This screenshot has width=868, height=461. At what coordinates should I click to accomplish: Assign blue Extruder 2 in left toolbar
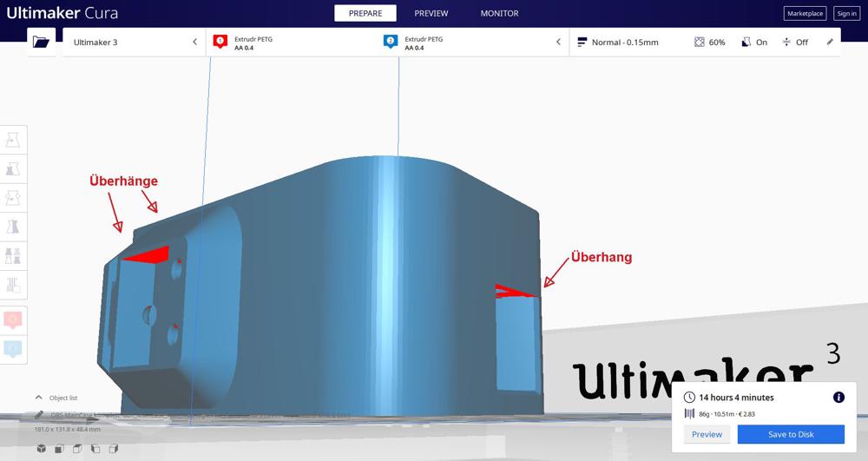13,349
